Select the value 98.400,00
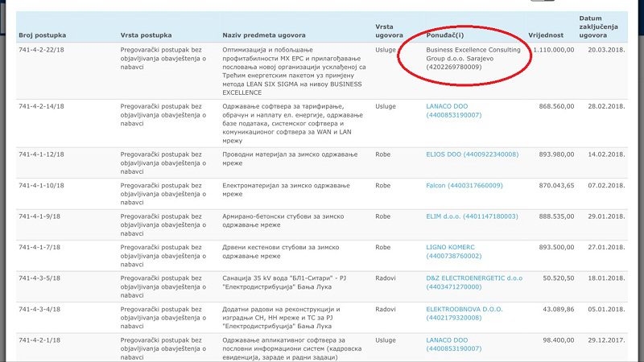Image resolution: width=644 pixels, height=362 pixels. point(559,340)
